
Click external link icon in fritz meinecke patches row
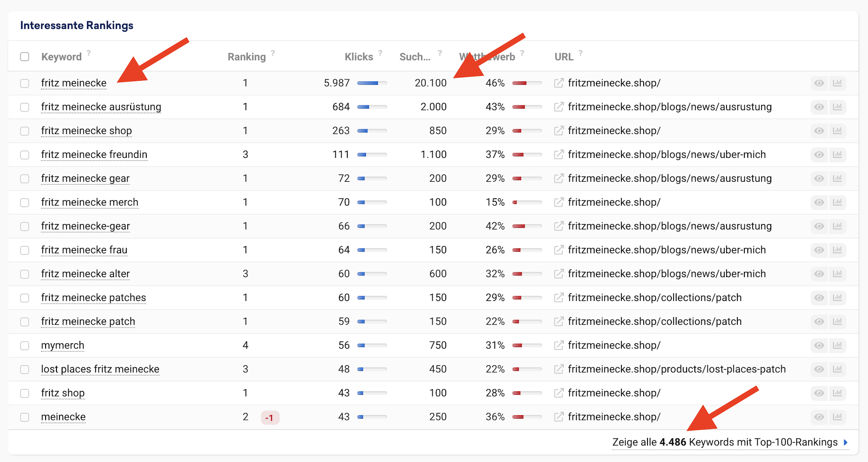[559, 298]
